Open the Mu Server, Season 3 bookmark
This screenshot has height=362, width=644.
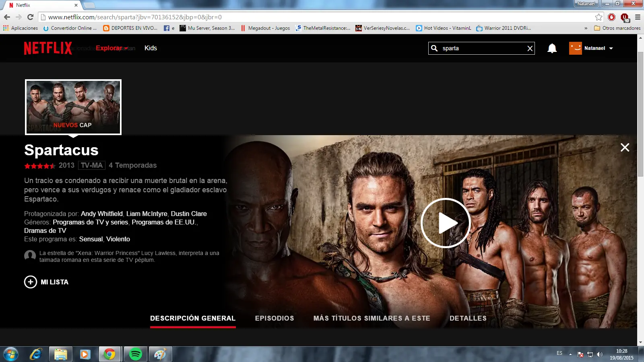207,28
